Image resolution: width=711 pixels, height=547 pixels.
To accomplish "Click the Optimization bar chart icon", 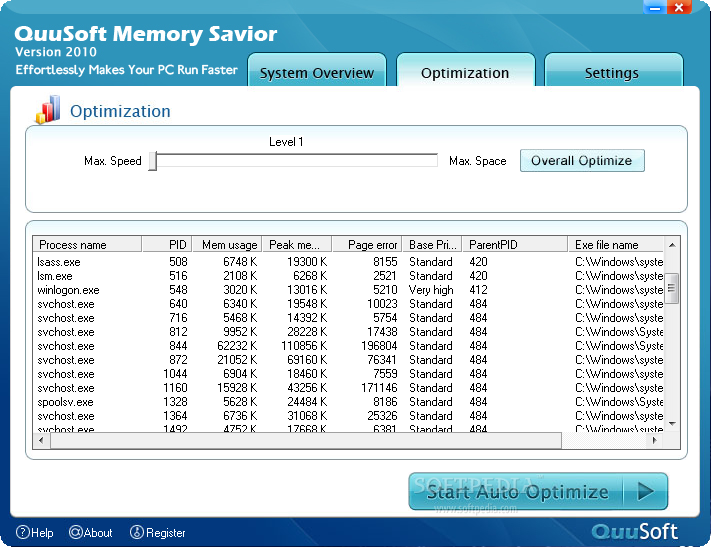I will tap(47, 110).
